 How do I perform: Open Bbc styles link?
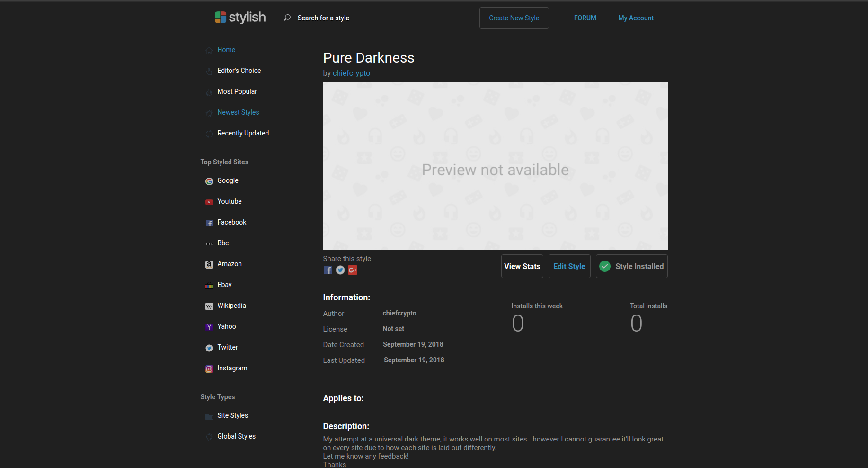(x=223, y=243)
